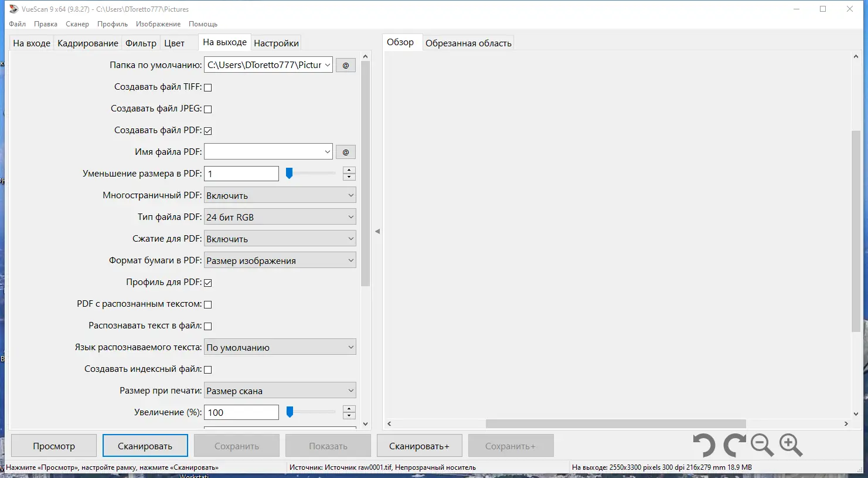Click the 'Показать' button
868x478 pixels.
pyautogui.click(x=328, y=446)
